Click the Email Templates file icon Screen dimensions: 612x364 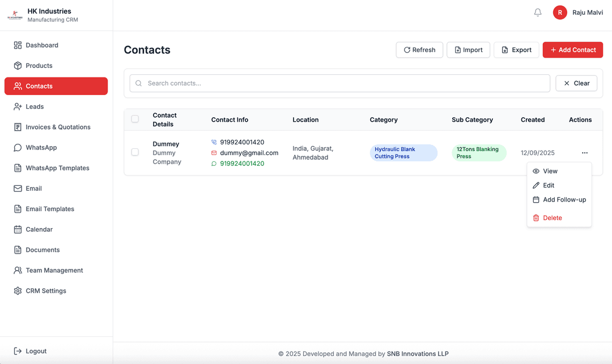(x=18, y=209)
